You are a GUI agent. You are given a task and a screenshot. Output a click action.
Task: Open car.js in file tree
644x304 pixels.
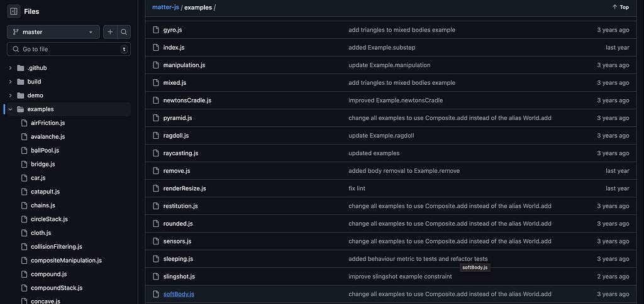coord(38,178)
